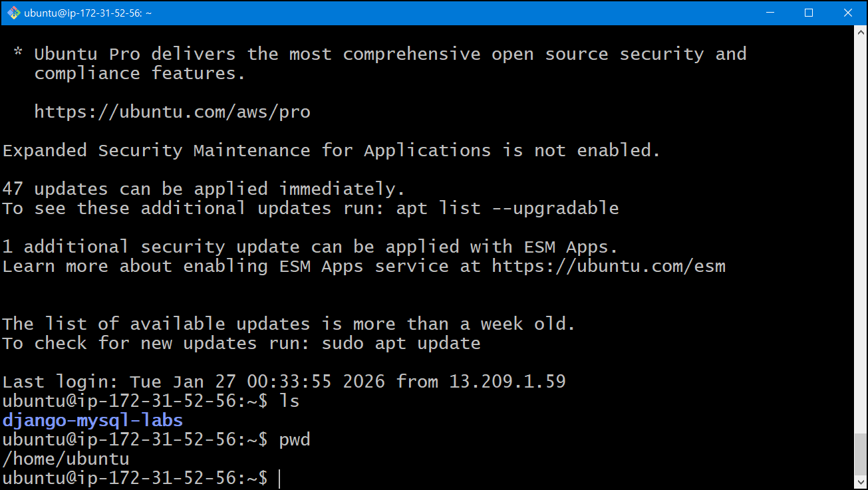
Task: Click the scrollbar up arrow
Action: coord(860,32)
